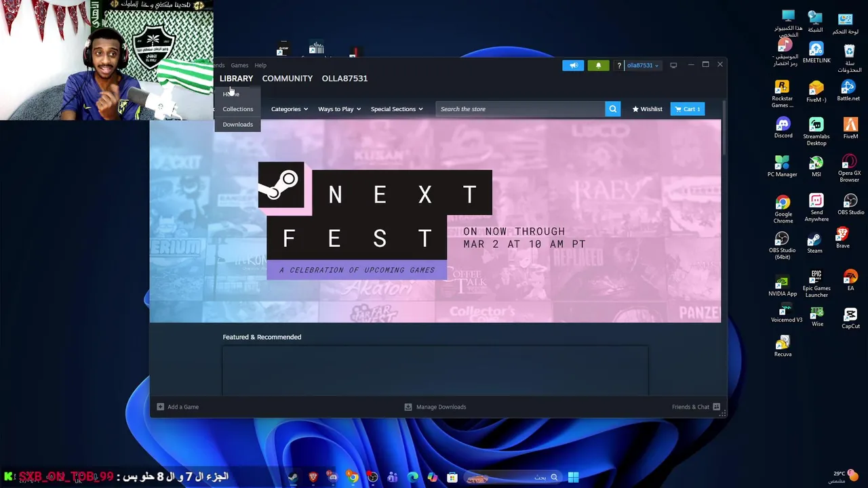
Task: Open the LIBRARY tab
Action: point(236,79)
